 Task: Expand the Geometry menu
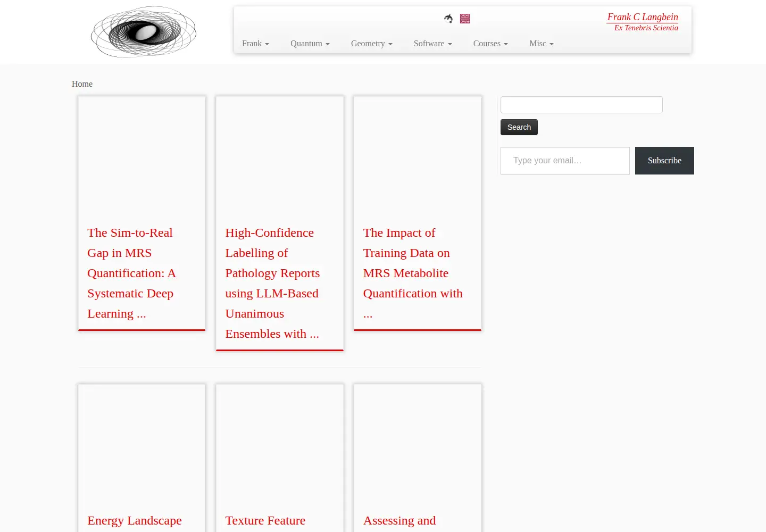point(372,44)
